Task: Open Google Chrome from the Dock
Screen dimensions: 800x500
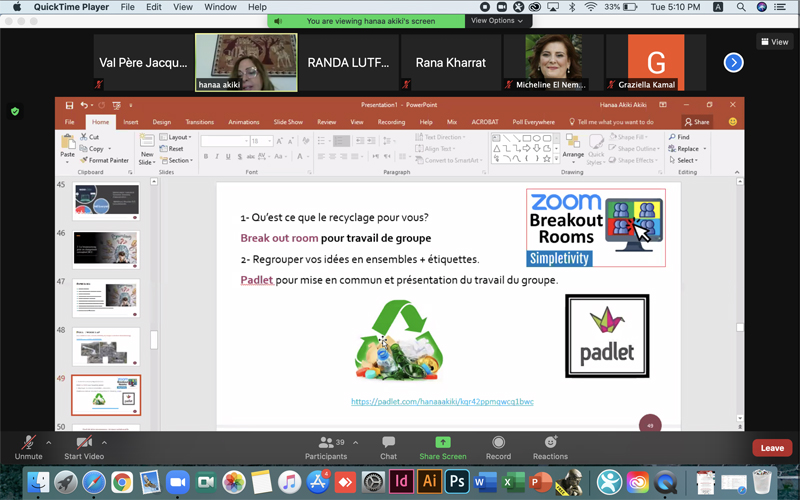Action: (122, 482)
